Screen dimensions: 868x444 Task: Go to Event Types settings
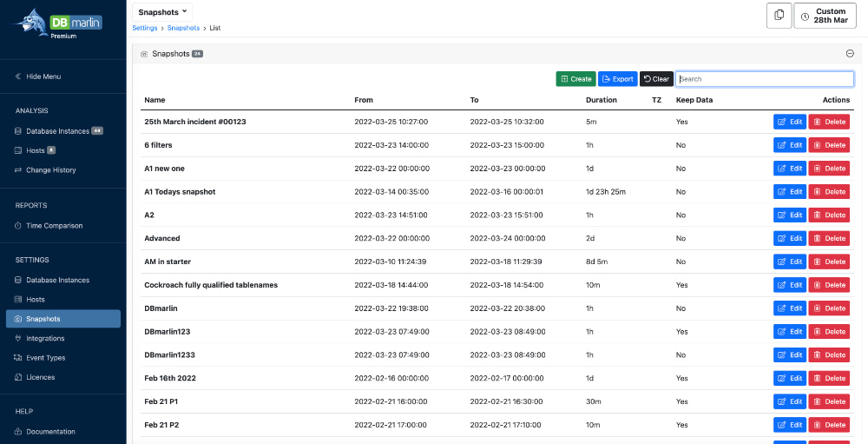tap(45, 358)
